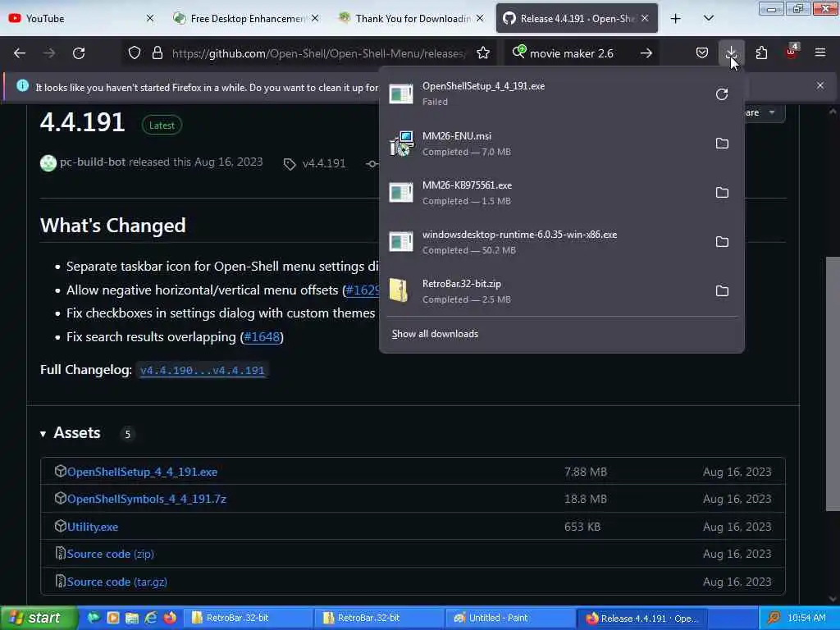Close the Free Desktop Enhancement tab
The image size is (840, 630).
coord(315,18)
